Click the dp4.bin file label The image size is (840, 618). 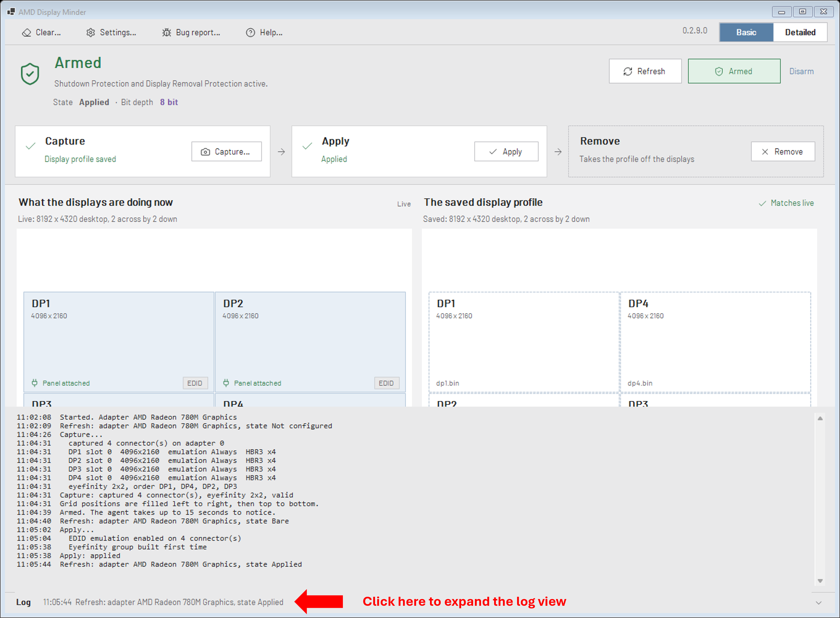[x=640, y=383]
